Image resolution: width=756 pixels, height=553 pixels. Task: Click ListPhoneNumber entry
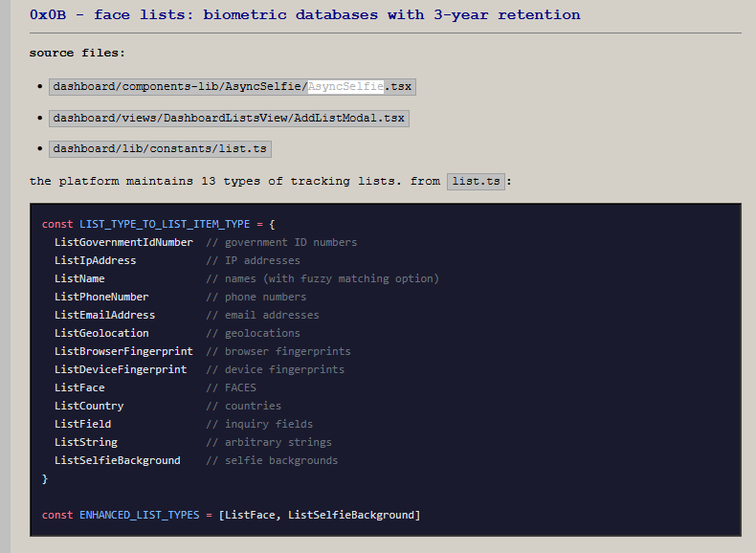point(101,297)
